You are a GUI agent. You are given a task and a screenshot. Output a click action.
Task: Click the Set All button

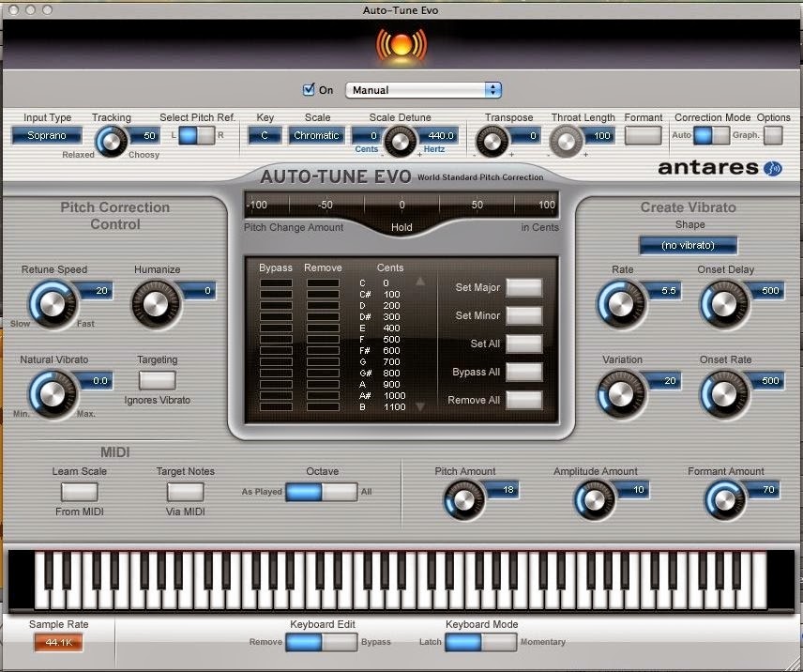click(x=524, y=344)
